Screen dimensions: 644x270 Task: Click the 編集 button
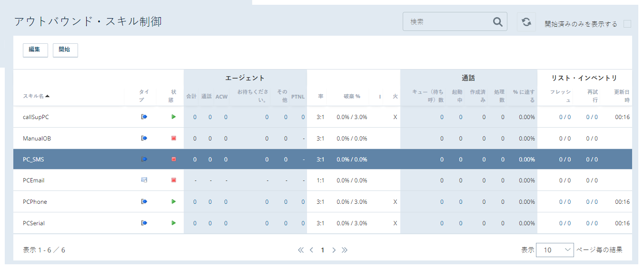coord(35,50)
